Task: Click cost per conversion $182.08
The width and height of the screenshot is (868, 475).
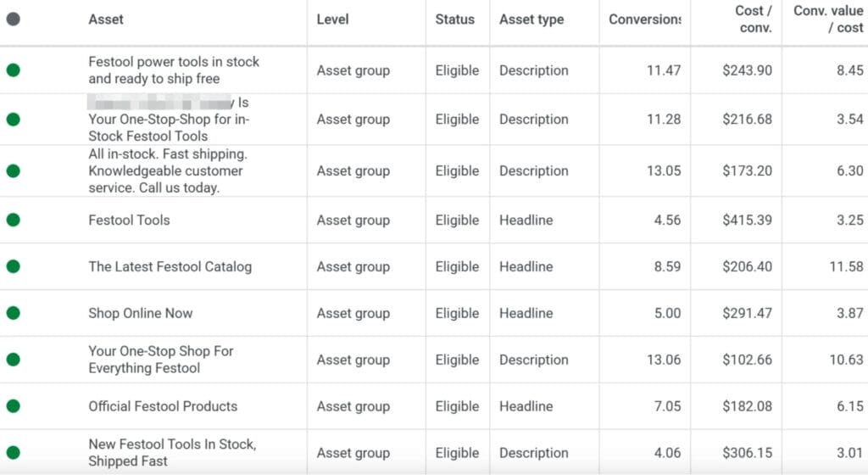Action: tap(747, 405)
